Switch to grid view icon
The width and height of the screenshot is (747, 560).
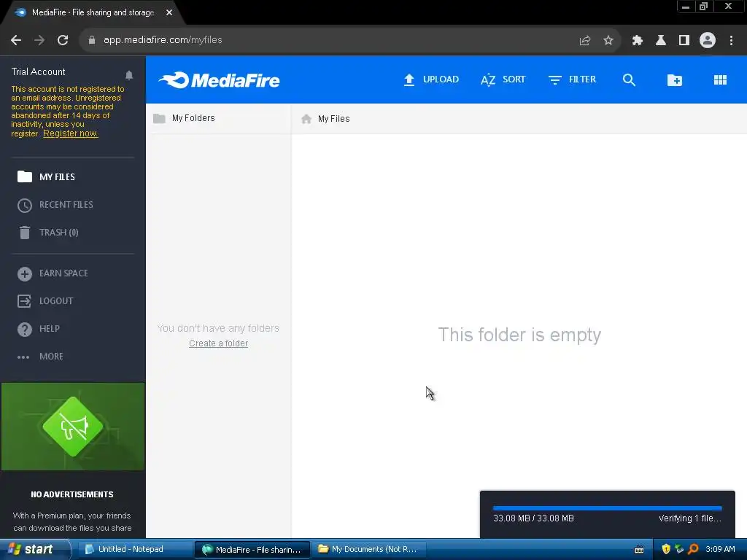pyautogui.click(x=720, y=79)
